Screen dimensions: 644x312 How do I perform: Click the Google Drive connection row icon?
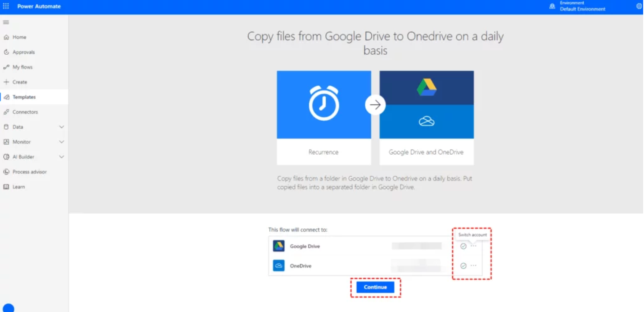[279, 246]
